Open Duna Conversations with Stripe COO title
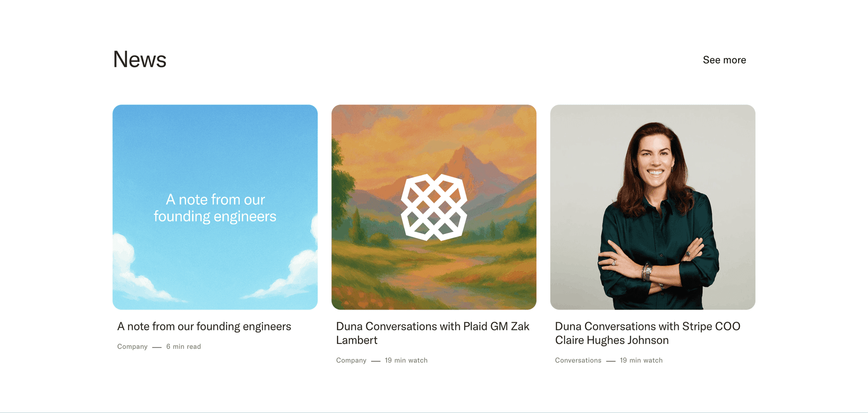This screenshot has width=868, height=413. [x=647, y=333]
